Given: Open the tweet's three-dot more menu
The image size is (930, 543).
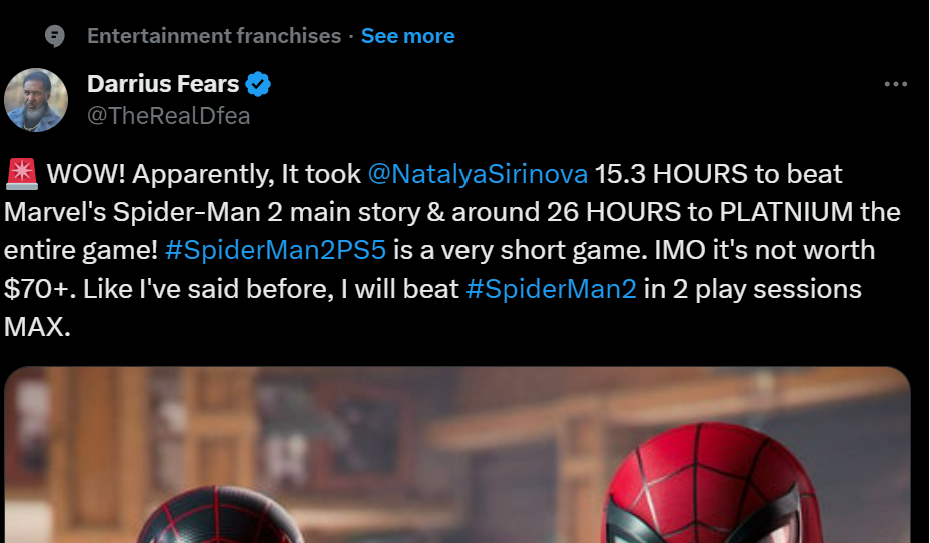Looking at the screenshot, I should [895, 84].
